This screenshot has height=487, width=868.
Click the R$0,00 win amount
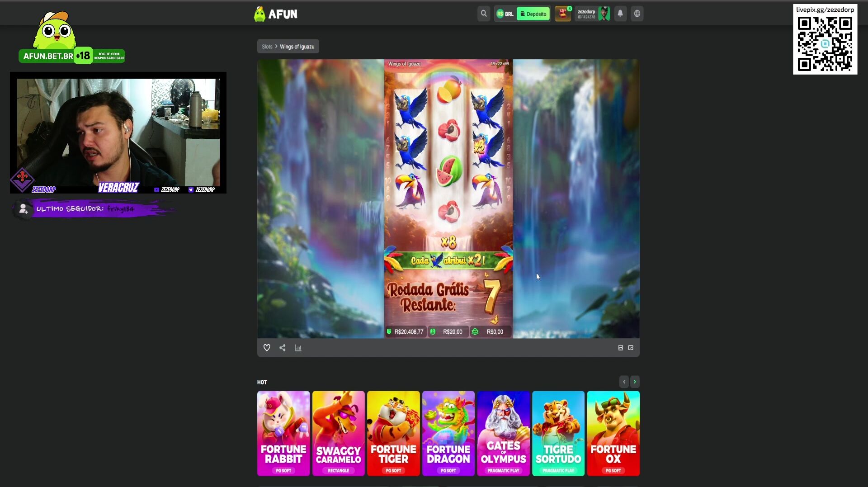(491, 331)
